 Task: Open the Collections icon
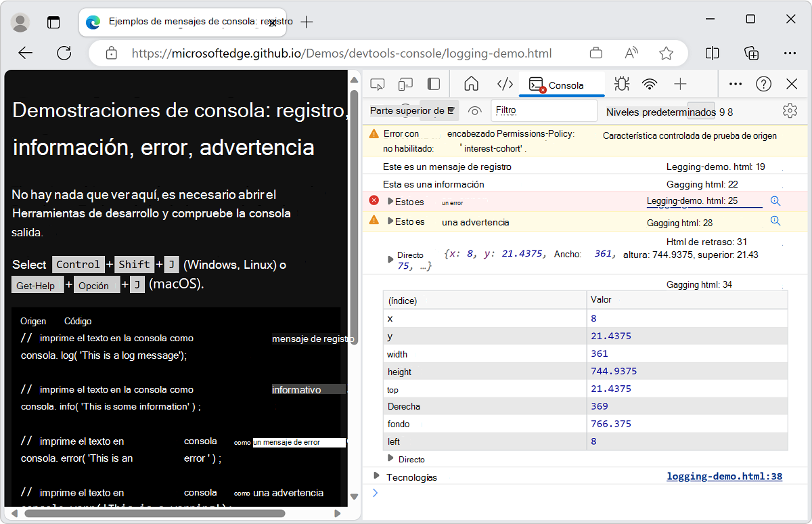(x=751, y=53)
